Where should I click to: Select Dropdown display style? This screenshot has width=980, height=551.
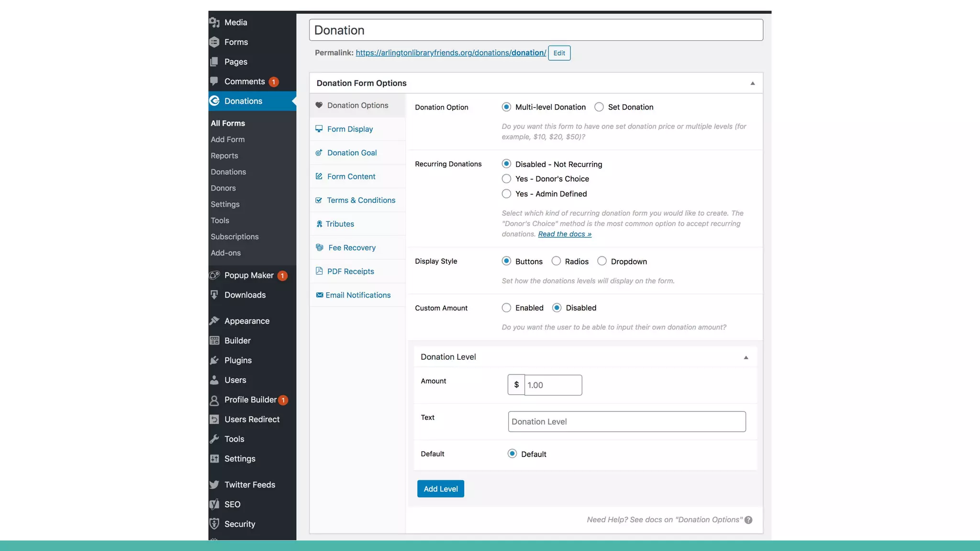(602, 261)
